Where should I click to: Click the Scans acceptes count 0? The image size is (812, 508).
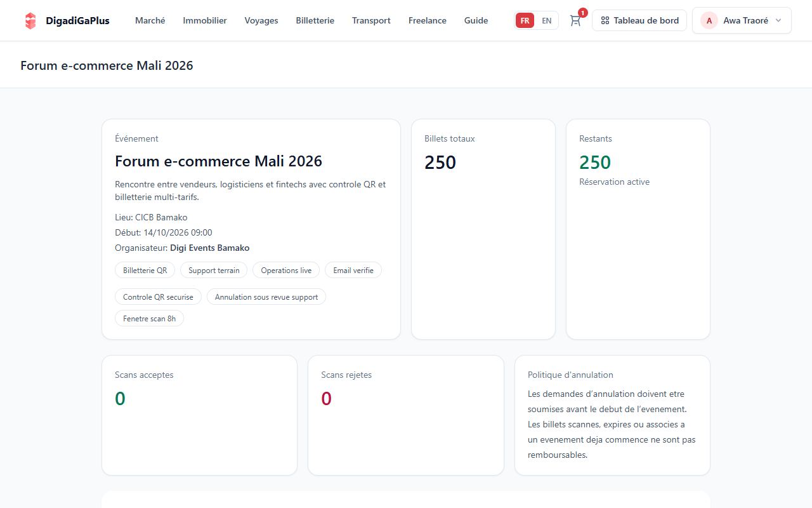pos(120,399)
